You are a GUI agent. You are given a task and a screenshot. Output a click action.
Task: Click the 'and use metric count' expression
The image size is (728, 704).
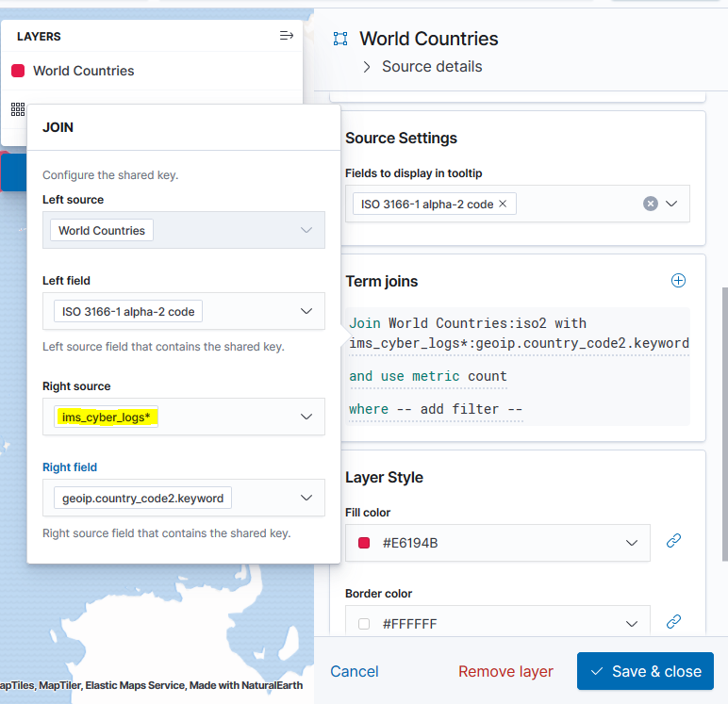pyautogui.click(x=427, y=376)
